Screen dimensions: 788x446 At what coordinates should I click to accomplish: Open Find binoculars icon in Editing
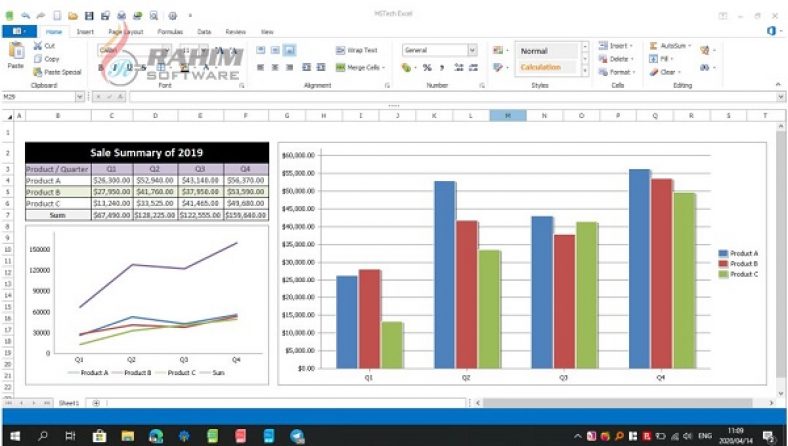pos(707,67)
